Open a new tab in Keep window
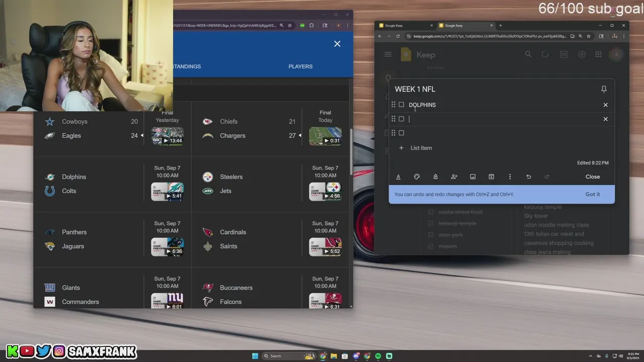 point(500,26)
